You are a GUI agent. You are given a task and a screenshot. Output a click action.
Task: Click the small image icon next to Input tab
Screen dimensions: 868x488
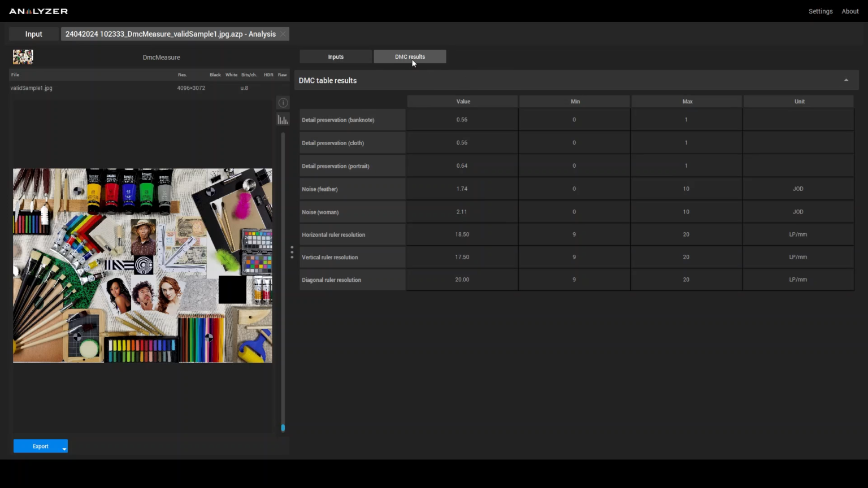point(23,56)
